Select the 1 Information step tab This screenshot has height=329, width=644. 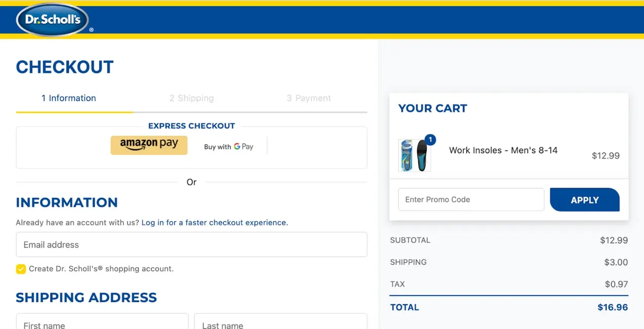(69, 98)
